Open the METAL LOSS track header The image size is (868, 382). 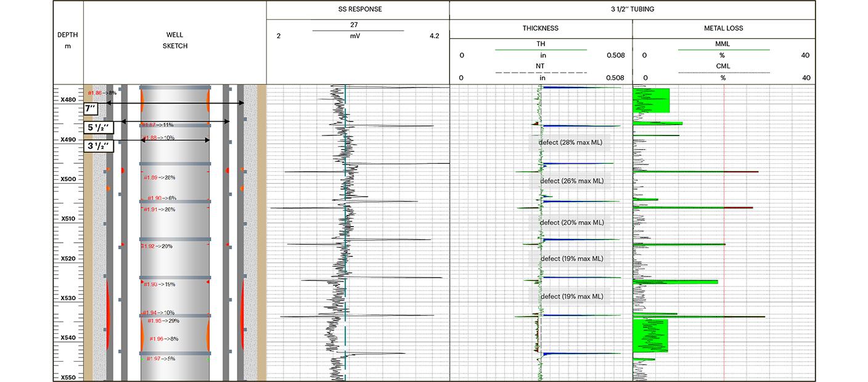(x=724, y=28)
